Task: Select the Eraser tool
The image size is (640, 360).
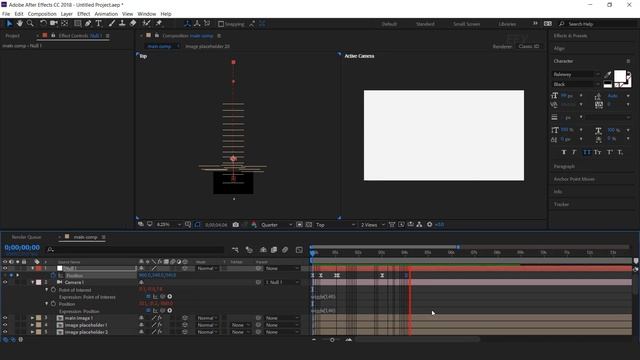Action: [133, 24]
